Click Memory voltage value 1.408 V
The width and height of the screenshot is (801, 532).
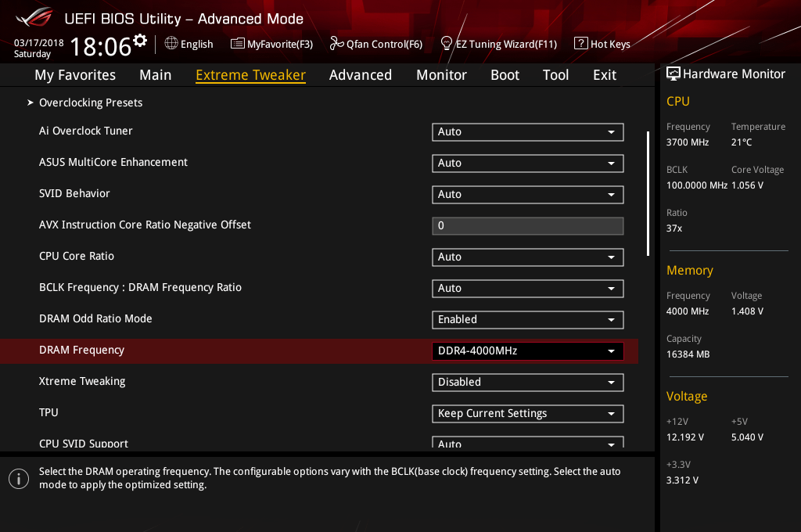pyautogui.click(x=747, y=311)
